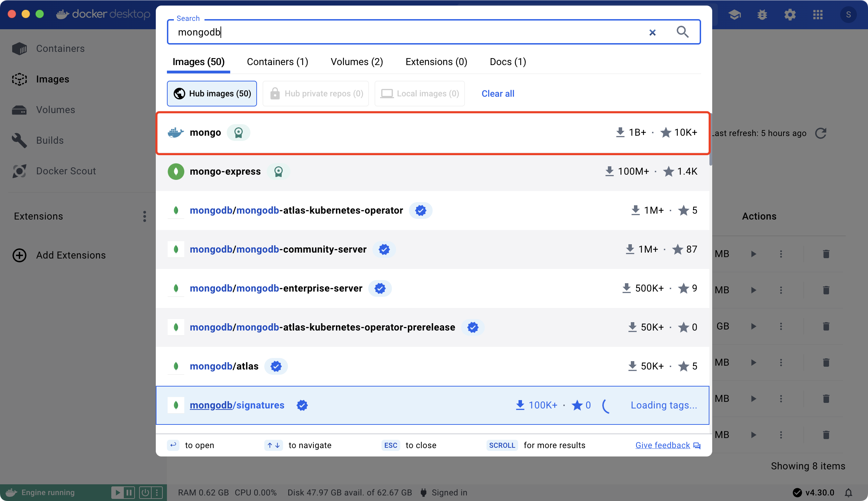This screenshot has height=501, width=868.
Task: Click the verified badge next to mongodb/atlas
Action: pyautogui.click(x=276, y=366)
